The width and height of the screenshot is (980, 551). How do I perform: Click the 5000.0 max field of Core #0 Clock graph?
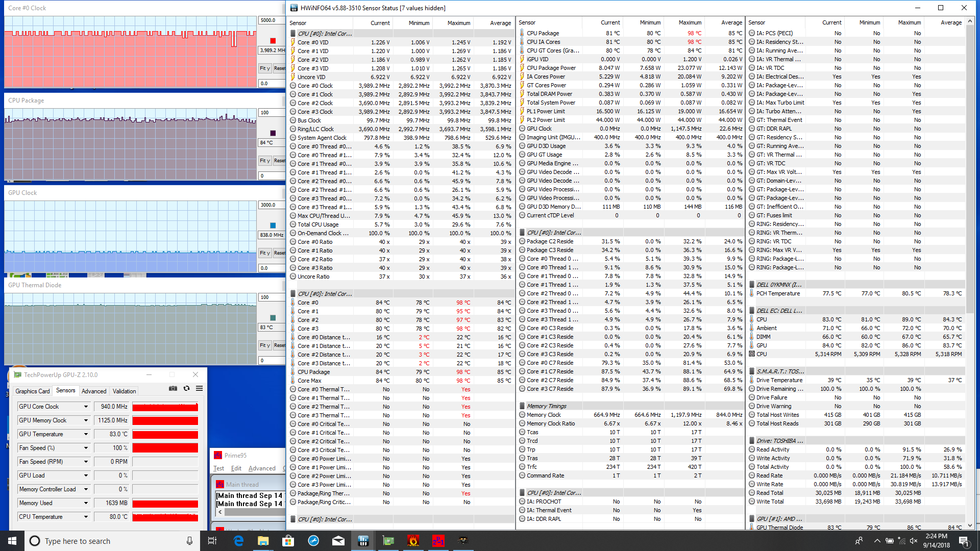(272, 20)
